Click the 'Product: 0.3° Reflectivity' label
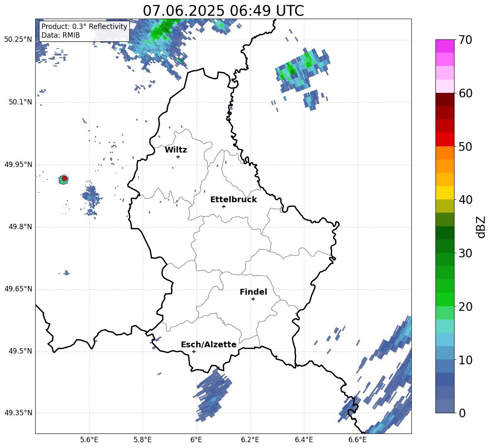 click(84, 27)
